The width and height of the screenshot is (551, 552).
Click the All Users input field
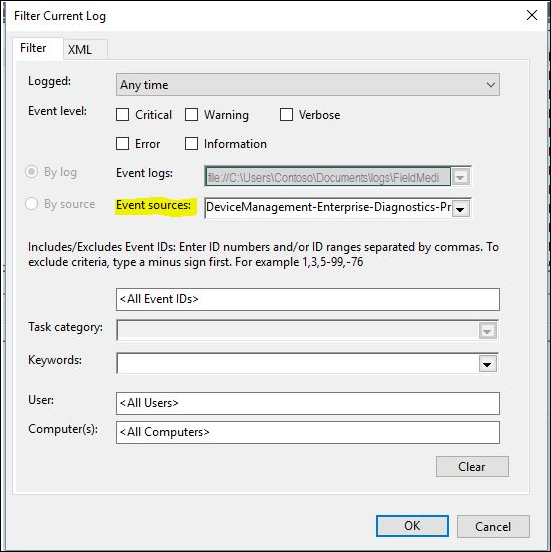(x=308, y=403)
